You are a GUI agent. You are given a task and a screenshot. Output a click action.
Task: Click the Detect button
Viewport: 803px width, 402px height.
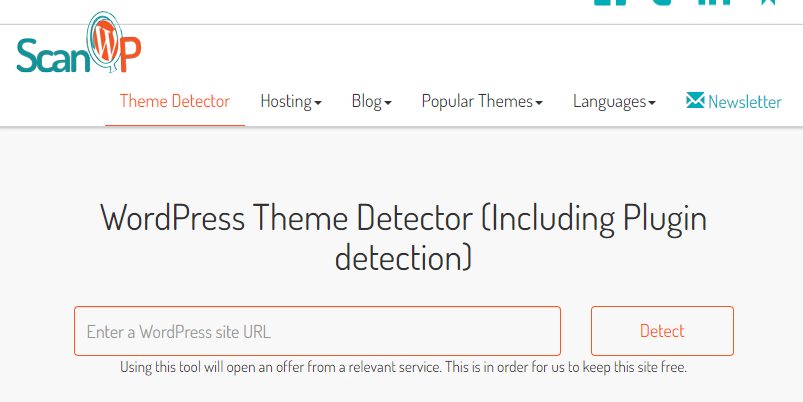coord(662,331)
